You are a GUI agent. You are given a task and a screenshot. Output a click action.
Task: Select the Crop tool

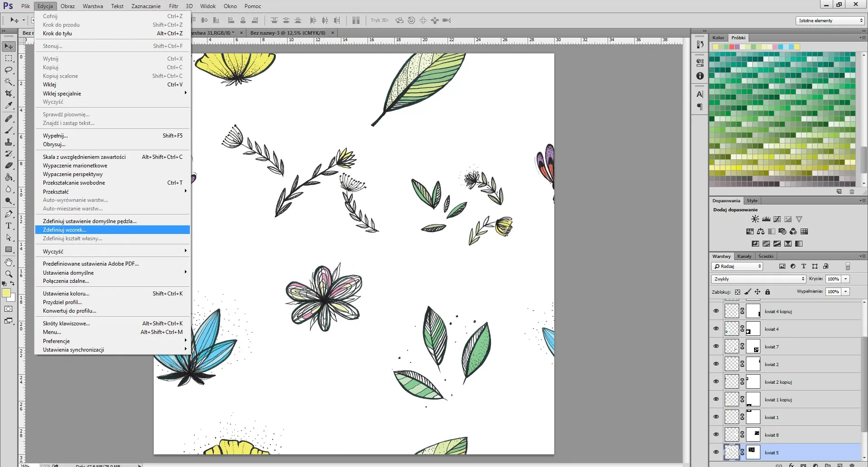(x=9, y=94)
